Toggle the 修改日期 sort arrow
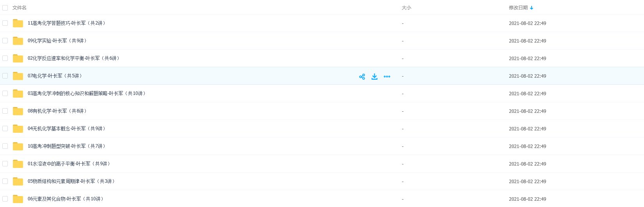 point(532,8)
